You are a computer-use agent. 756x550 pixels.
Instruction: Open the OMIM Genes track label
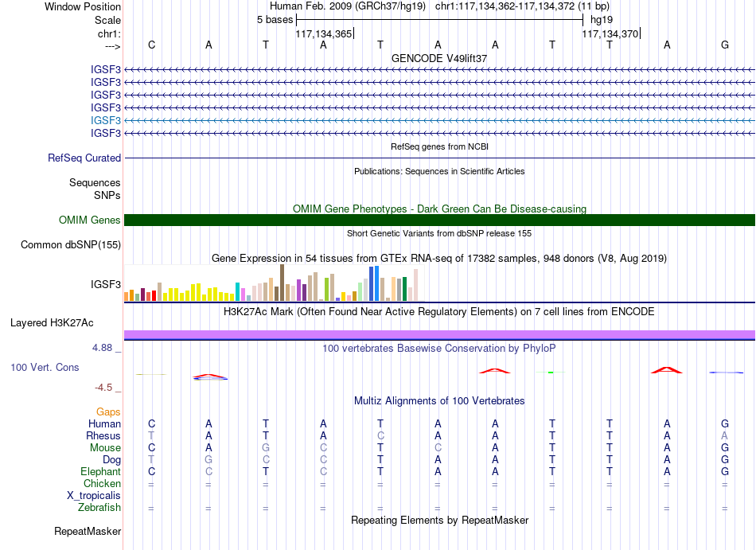90,220
